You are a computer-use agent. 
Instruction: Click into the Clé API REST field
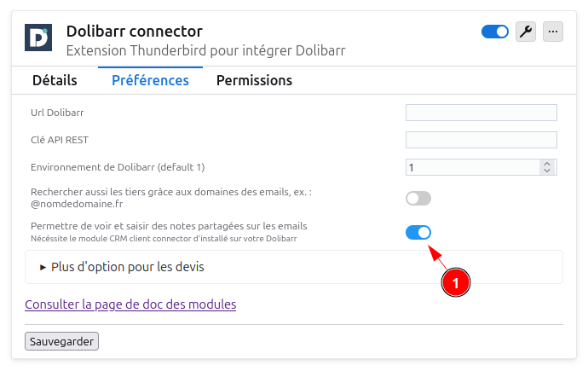pos(481,140)
